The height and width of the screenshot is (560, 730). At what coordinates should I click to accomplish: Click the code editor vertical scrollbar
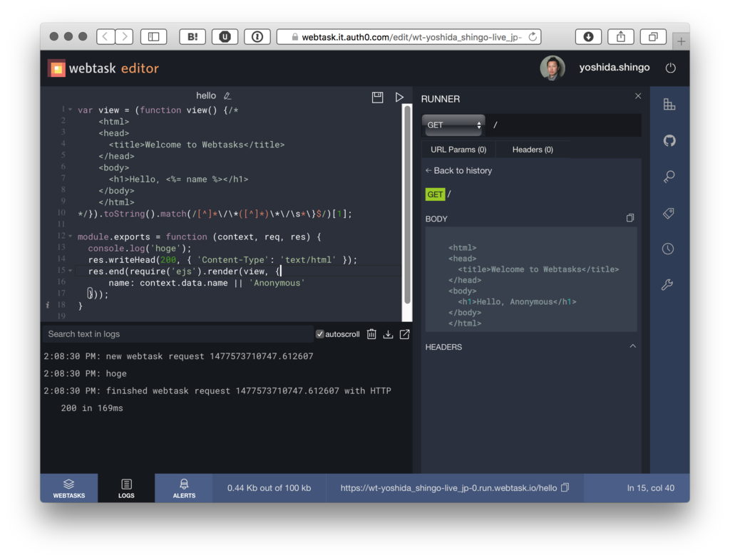407,204
